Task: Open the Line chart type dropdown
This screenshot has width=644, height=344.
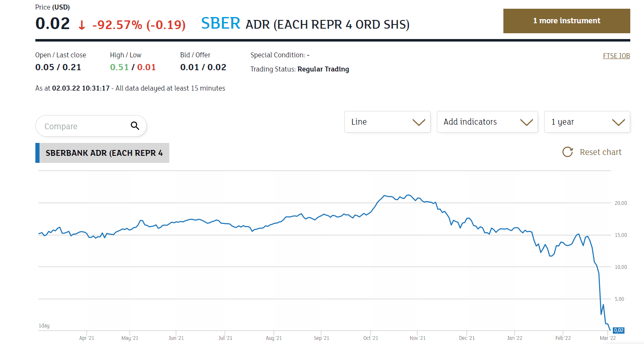Action: (387, 122)
